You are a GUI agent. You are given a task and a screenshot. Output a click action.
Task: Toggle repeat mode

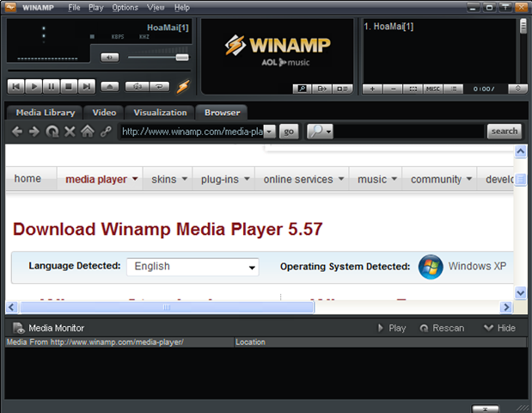pyautogui.click(x=159, y=87)
